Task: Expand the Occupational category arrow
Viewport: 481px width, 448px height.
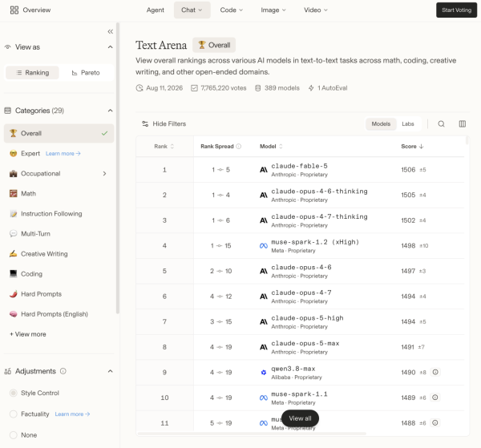Action: (104, 174)
